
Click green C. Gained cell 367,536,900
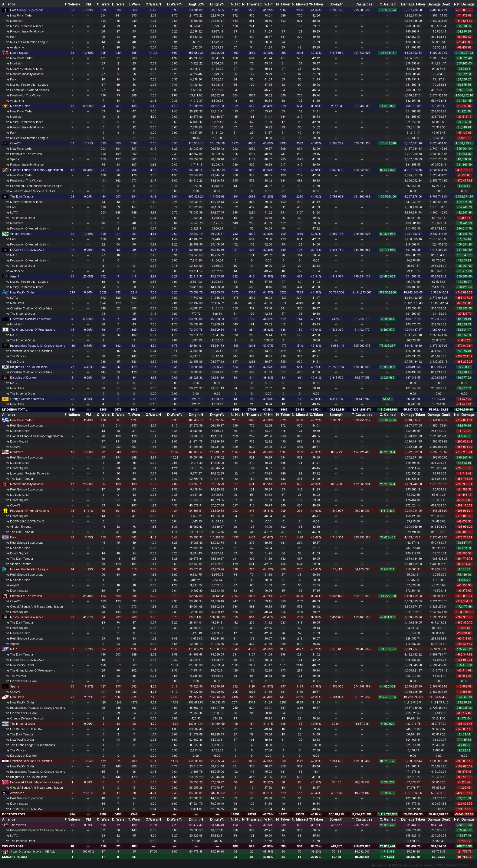point(387,292)
